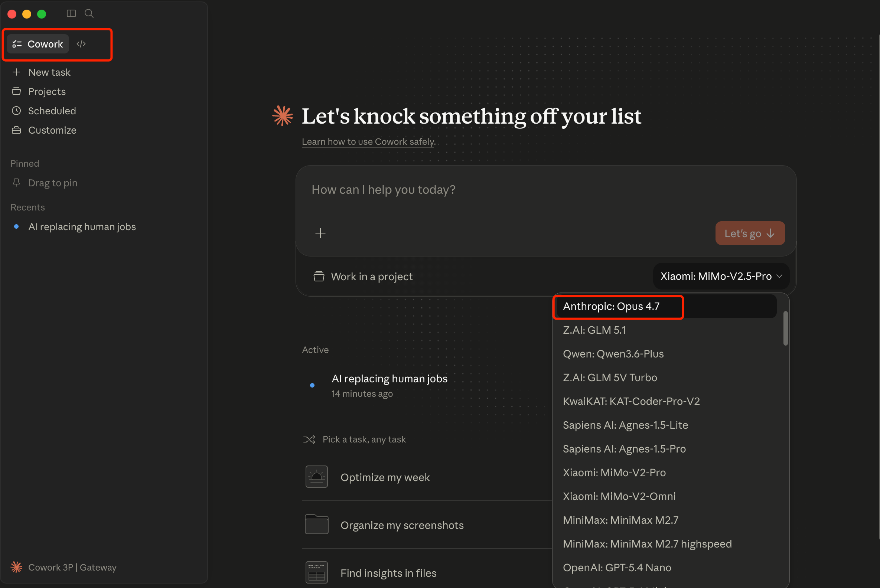The image size is (880, 588).
Task: Click the 14 minutes ago timestamp
Action: pyautogui.click(x=362, y=394)
